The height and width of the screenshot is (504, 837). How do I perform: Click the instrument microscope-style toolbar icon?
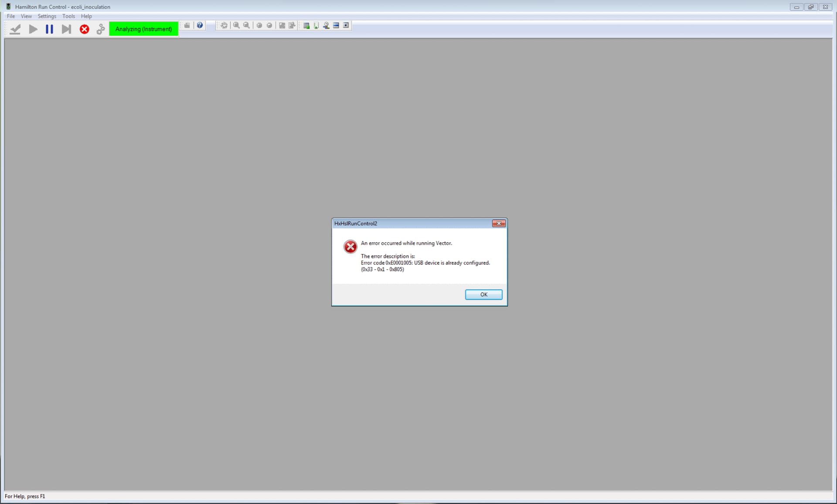click(326, 25)
